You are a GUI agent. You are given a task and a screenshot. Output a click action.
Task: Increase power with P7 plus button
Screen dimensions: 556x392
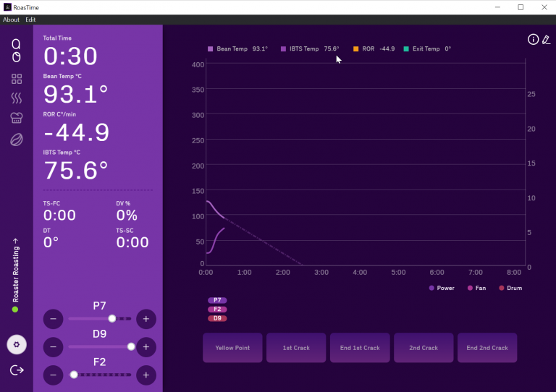click(146, 319)
